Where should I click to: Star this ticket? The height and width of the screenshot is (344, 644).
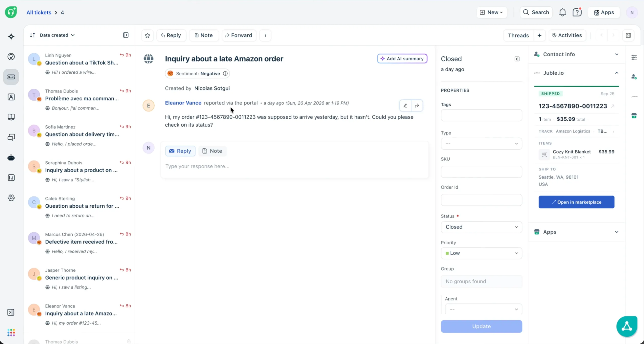[x=147, y=35]
